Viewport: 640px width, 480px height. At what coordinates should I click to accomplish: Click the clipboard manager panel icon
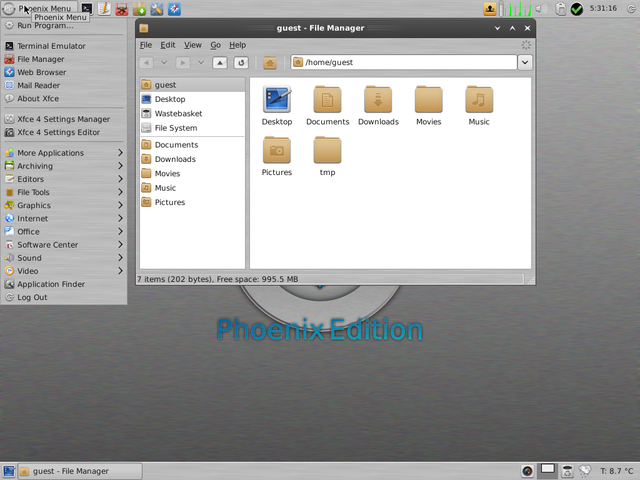point(561,9)
